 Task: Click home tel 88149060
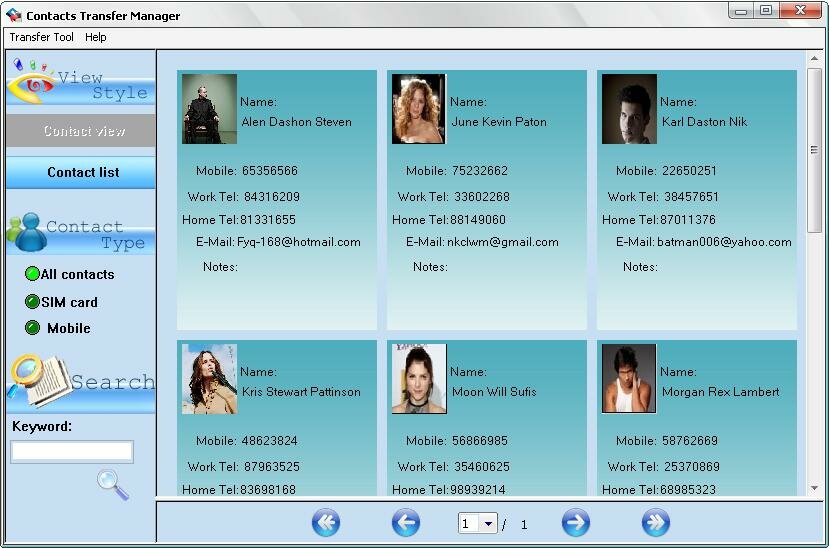477,219
